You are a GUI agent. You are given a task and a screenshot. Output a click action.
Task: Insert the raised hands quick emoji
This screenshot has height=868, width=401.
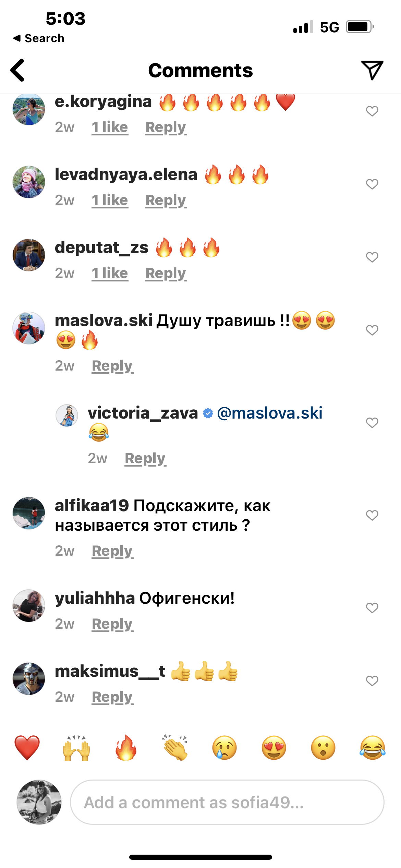[x=76, y=748]
